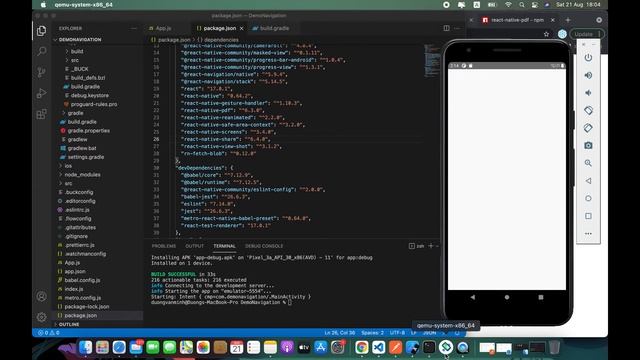Open package-lock.json in the explorer

point(87,307)
